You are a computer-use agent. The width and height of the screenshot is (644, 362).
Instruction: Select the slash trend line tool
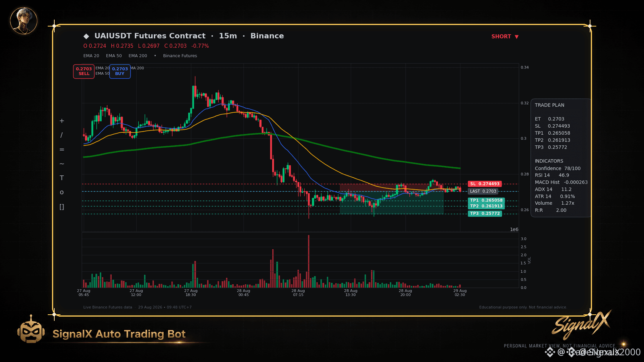coord(62,135)
